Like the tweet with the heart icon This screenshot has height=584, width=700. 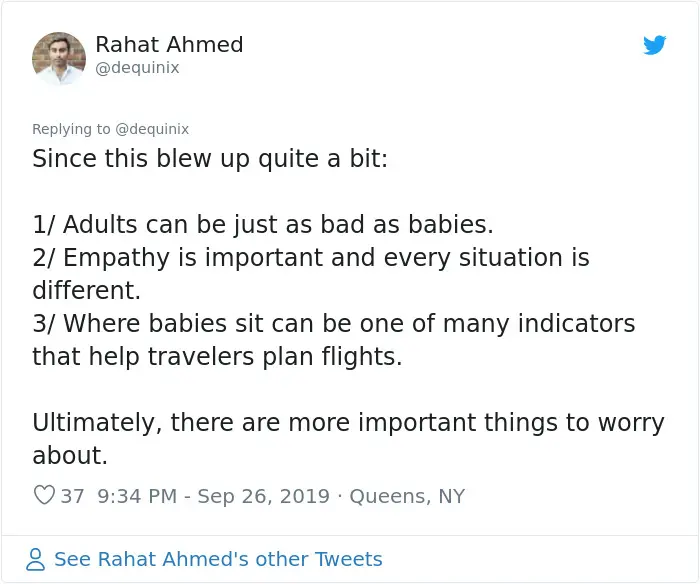coord(44,495)
